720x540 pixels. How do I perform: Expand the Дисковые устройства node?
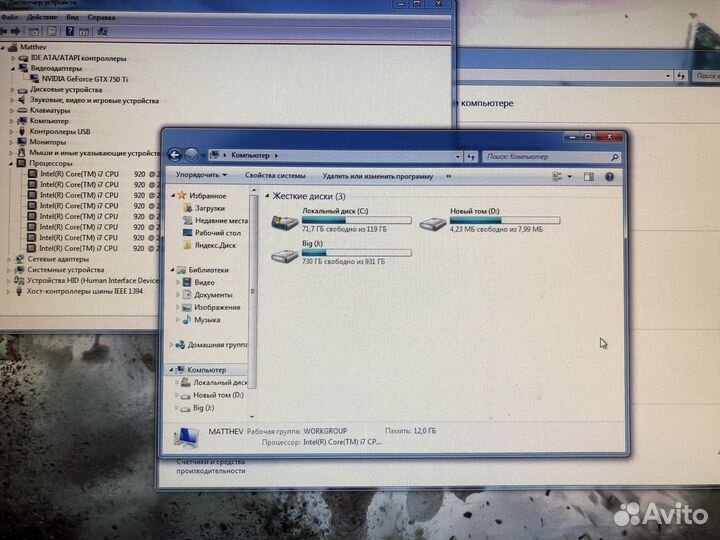tap(13, 90)
